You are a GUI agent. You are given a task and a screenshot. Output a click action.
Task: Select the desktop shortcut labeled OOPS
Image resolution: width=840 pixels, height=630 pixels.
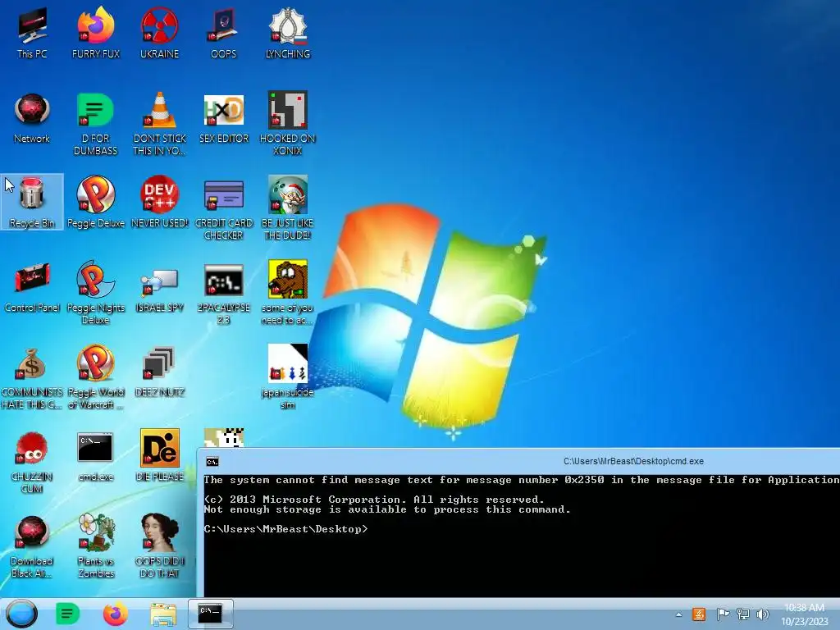[x=223, y=32]
